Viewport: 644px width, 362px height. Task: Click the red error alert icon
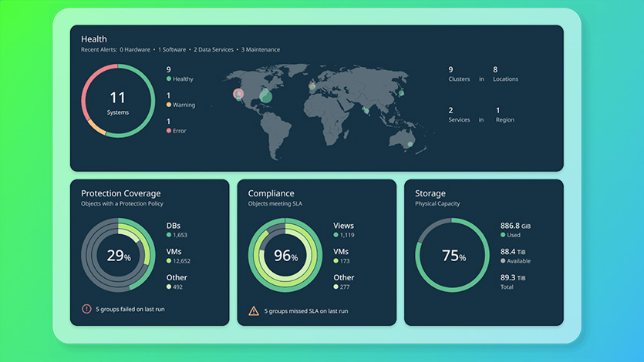click(x=86, y=309)
